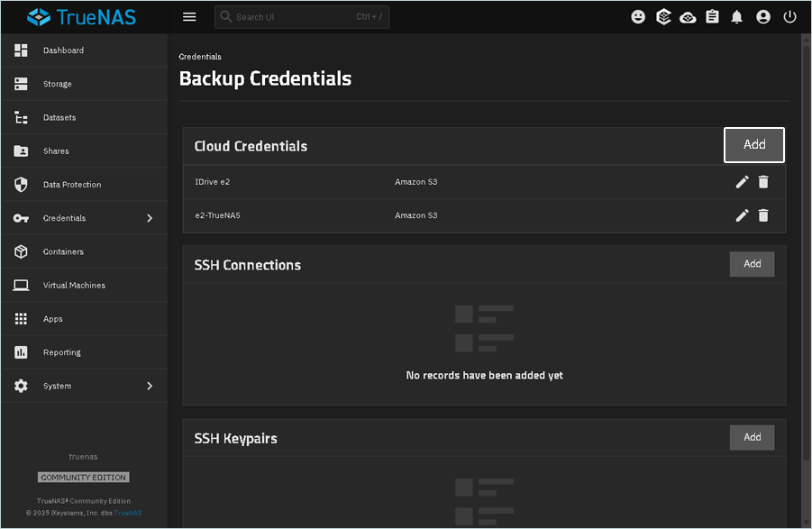Go to the Storage page
This screenshot has width=812, height=529.
pyautogui.click(x=85, y=84)
